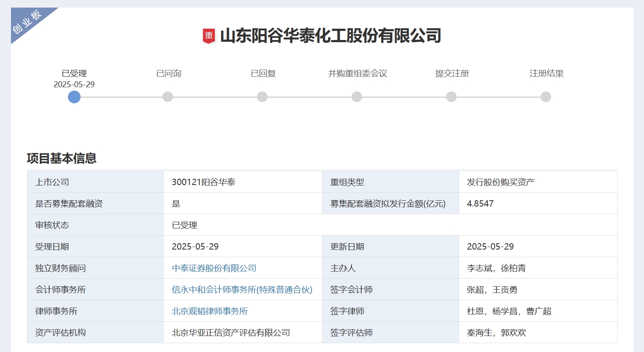Open the 信永中和会计师事务所(特殊普通合伙) link
Screen dimensions: 644x352
click(x=242, y=290)
